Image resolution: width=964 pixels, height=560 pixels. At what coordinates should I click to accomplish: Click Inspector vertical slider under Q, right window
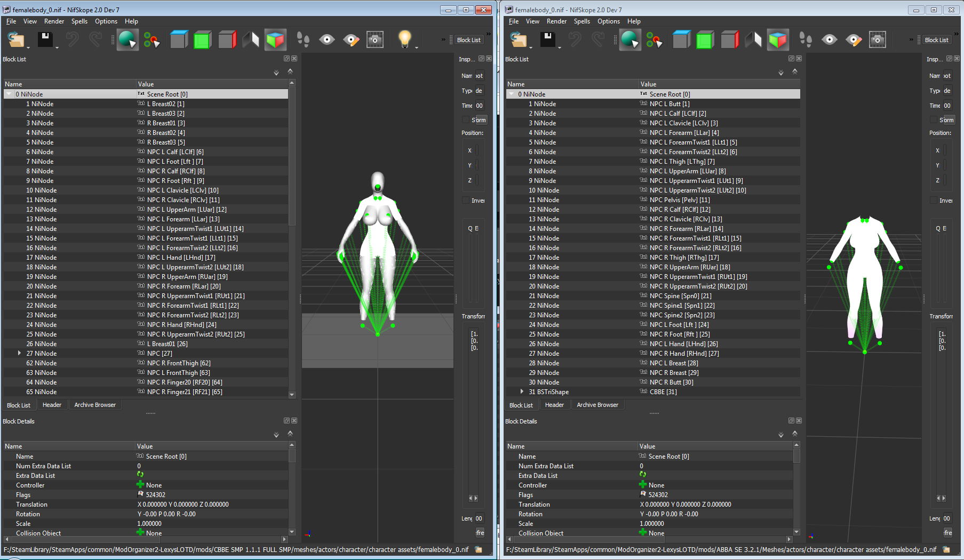(938, 269)
